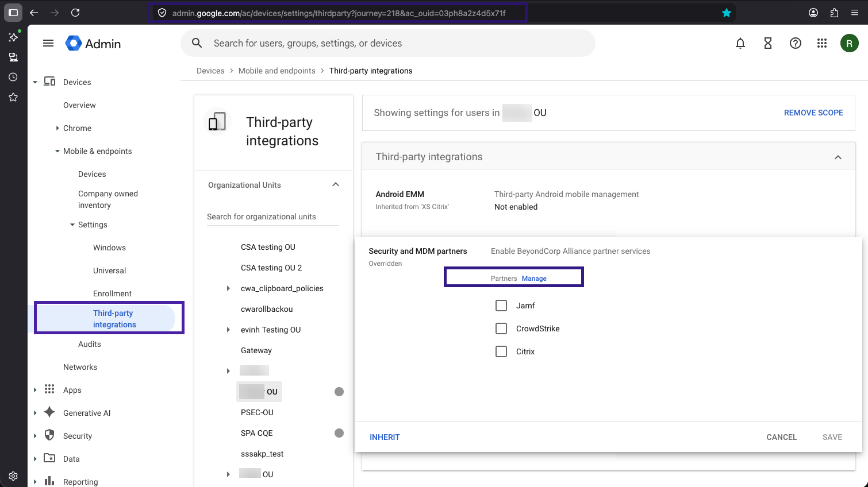Screen dimensions: 868x487
Task: Collapse the Mobile & endpoints section
Action: (57, 151)
